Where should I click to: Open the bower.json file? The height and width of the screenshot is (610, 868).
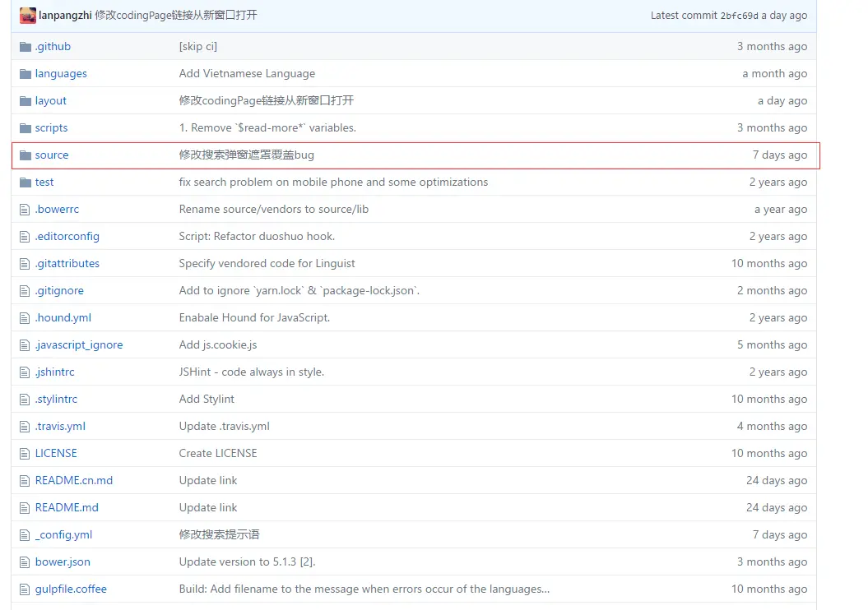[63, 561]
